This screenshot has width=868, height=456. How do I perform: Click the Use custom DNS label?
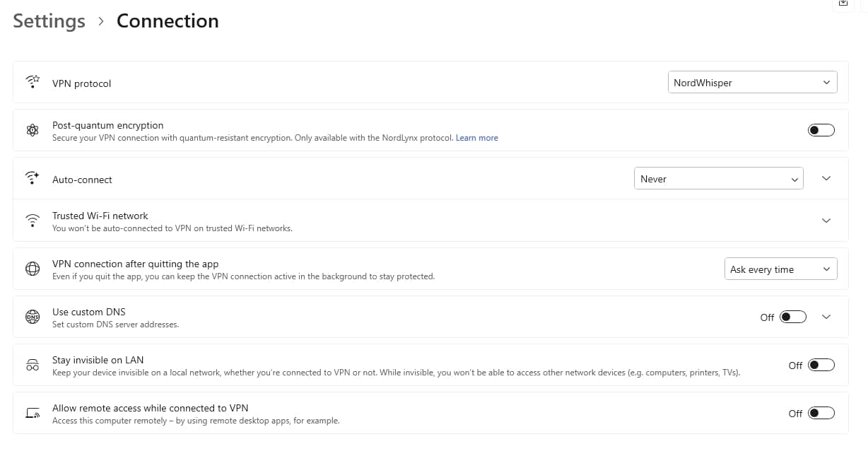(x=89, y=312)
